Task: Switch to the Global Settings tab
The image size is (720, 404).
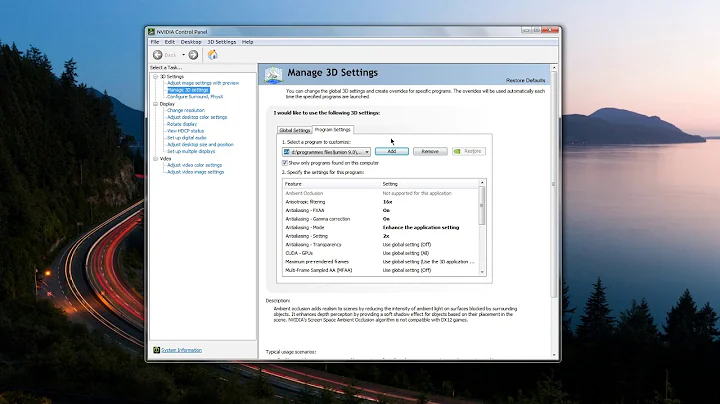Action: [295, 130]
